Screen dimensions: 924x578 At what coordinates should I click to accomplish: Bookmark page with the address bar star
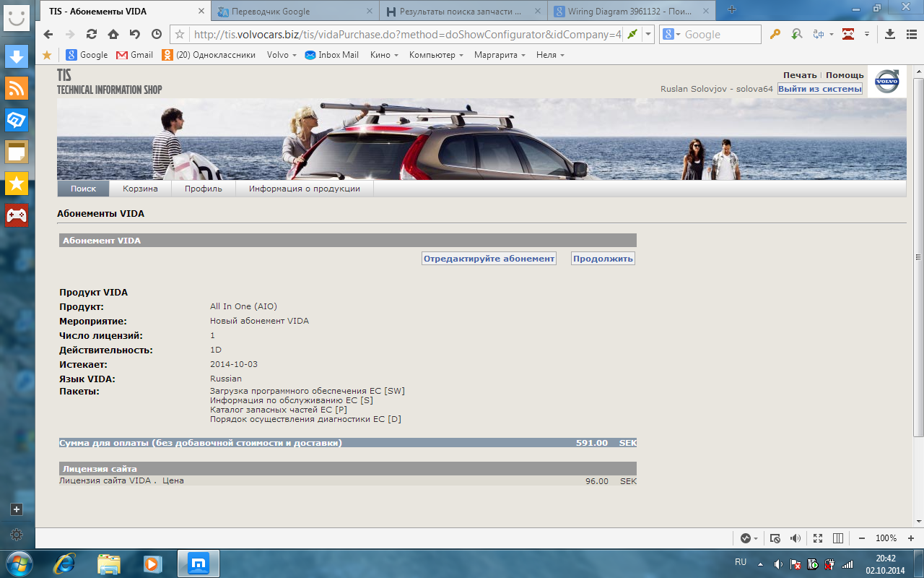(x=180, y=34)
